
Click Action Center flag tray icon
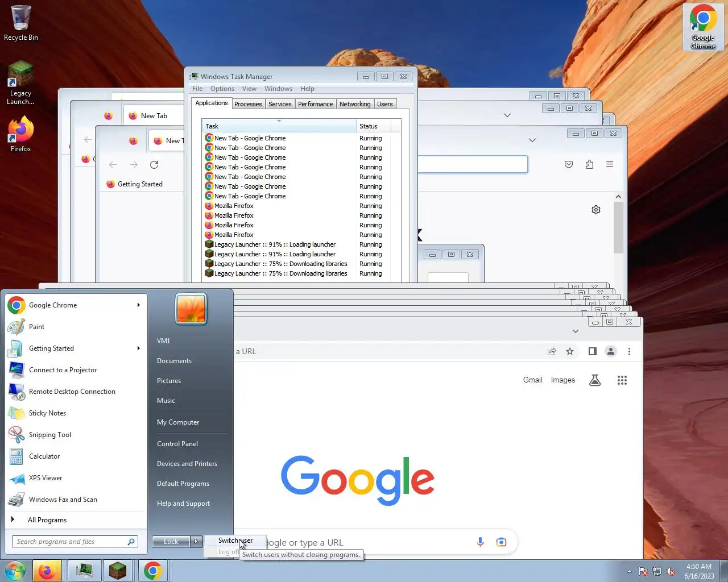[643, 571]
